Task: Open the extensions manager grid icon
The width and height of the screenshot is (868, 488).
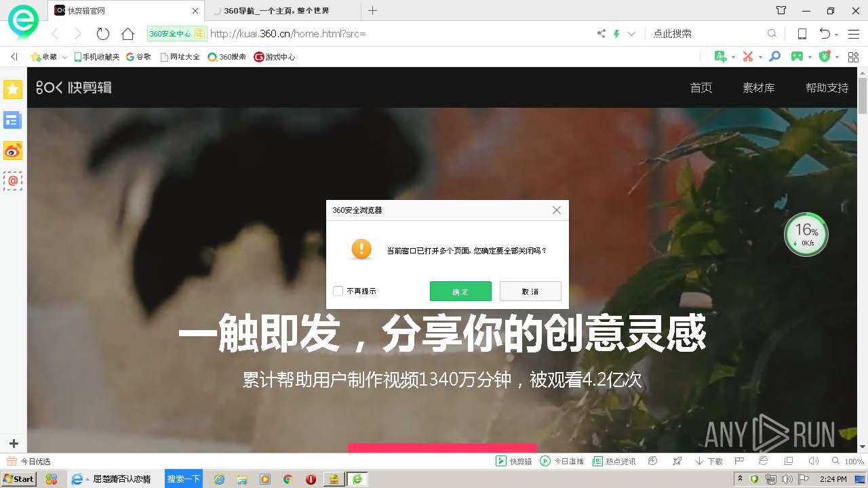Action: pyautogui.click(x=853, y=56)
